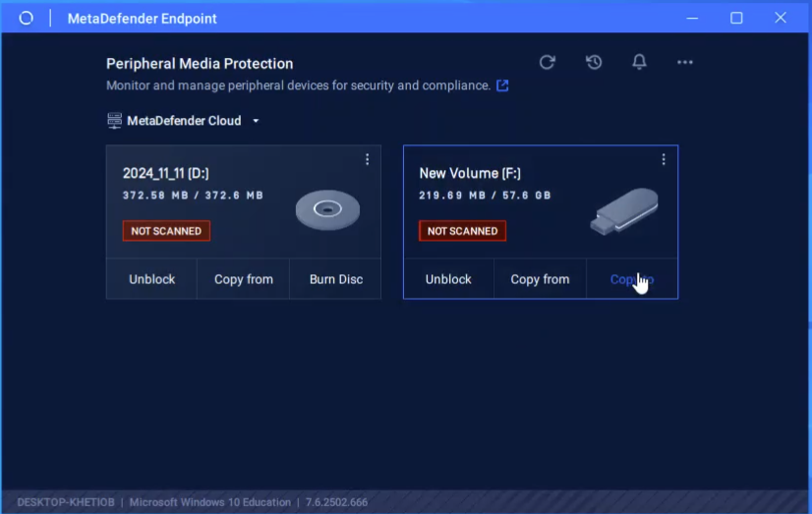The image size is (812, 514).
Task: Click the MetaDefender Cloud label
Action: point(184,121)
